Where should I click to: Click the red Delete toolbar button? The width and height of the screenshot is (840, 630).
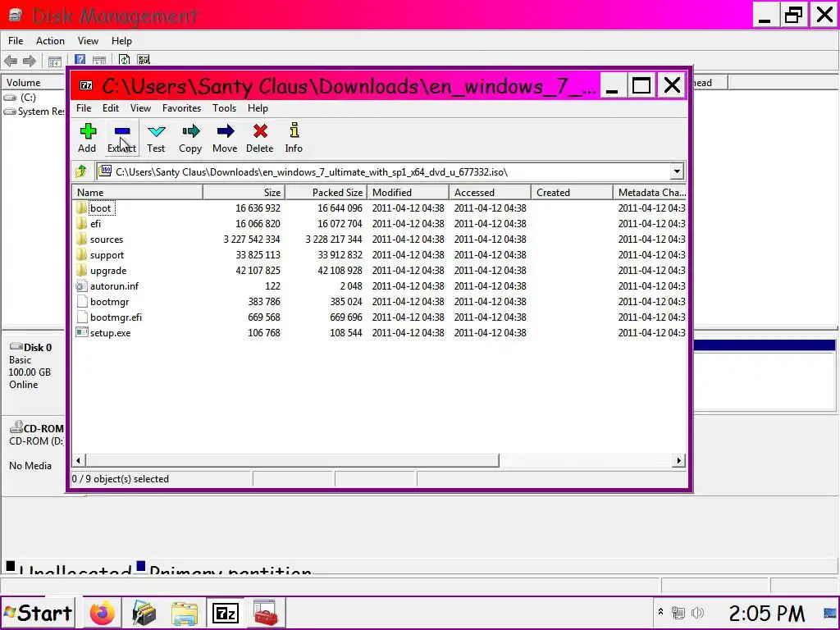click(x=260, y=138)
